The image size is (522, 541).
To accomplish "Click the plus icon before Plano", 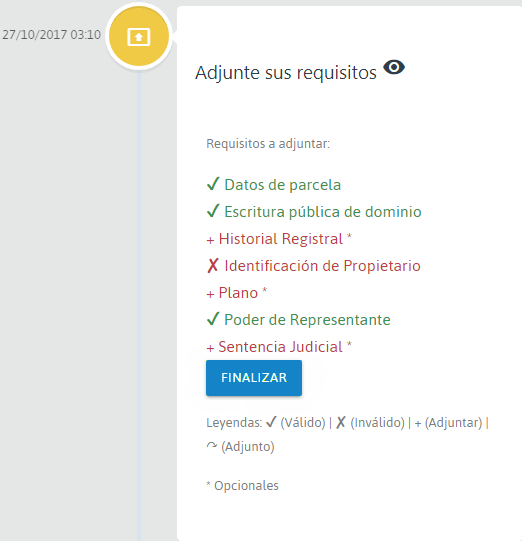I will pos(210,294).
